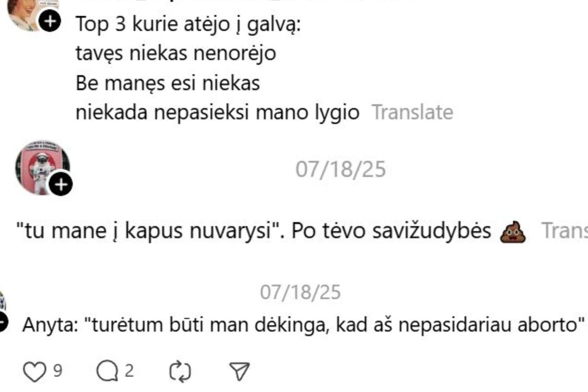This screenshot has width=588, height=392.
Task: Translate the "Top 3 kurie atėjo" post
Action: coord(412,112)
